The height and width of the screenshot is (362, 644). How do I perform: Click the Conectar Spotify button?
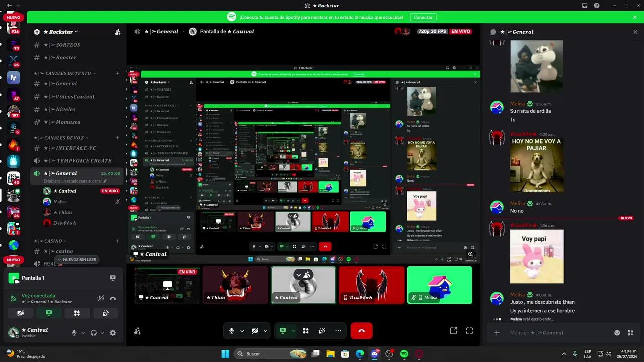(423, 17)
